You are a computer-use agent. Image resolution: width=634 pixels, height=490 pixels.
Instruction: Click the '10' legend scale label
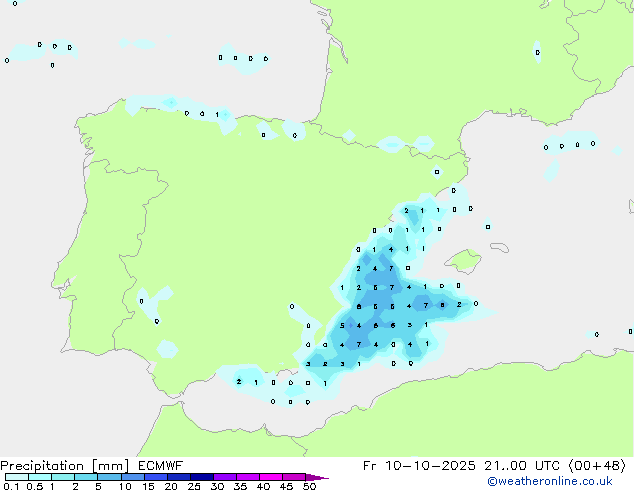(x=125, y=486)
